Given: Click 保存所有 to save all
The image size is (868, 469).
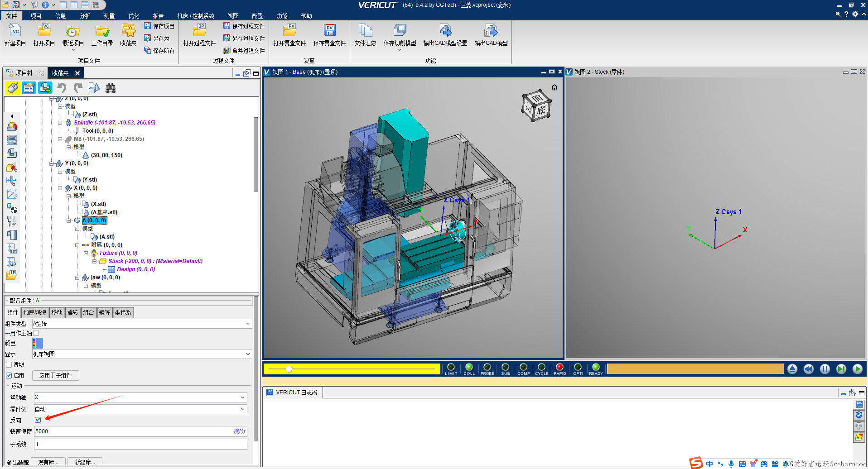Looking at the screenshot, I should [x=159, y=51].
